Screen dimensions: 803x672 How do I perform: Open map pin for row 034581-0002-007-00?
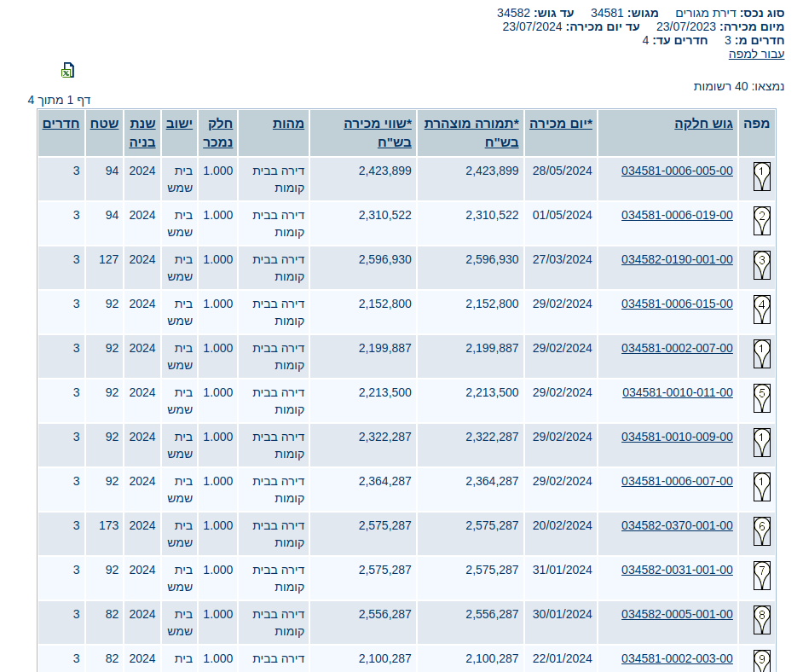click(x=761, y=355)
